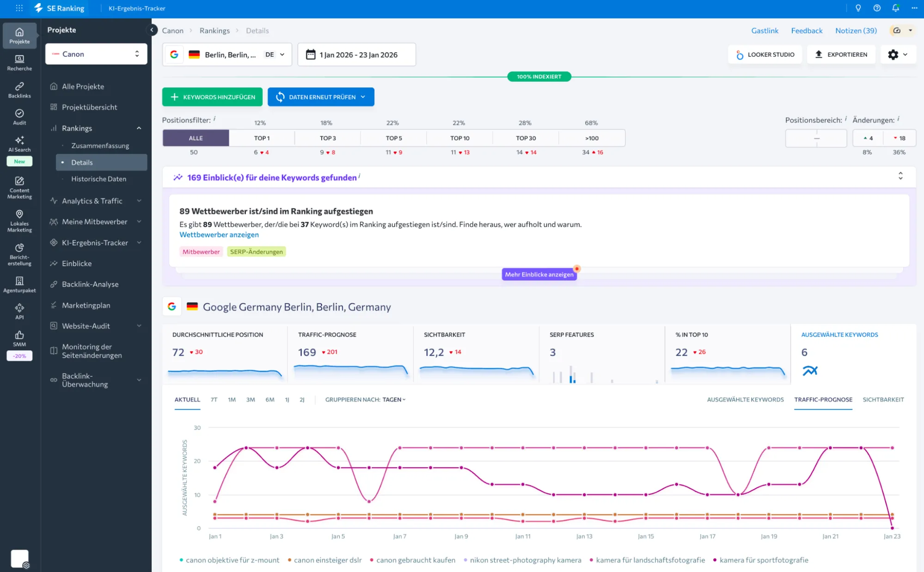Collapse the Rankings menu section
The height and width of the screenshot is (572, 924).
point(139,128)
